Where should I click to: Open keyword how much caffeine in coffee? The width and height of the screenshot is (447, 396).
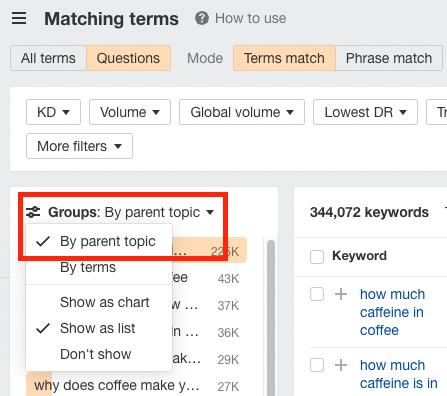[x=392, y=312]
